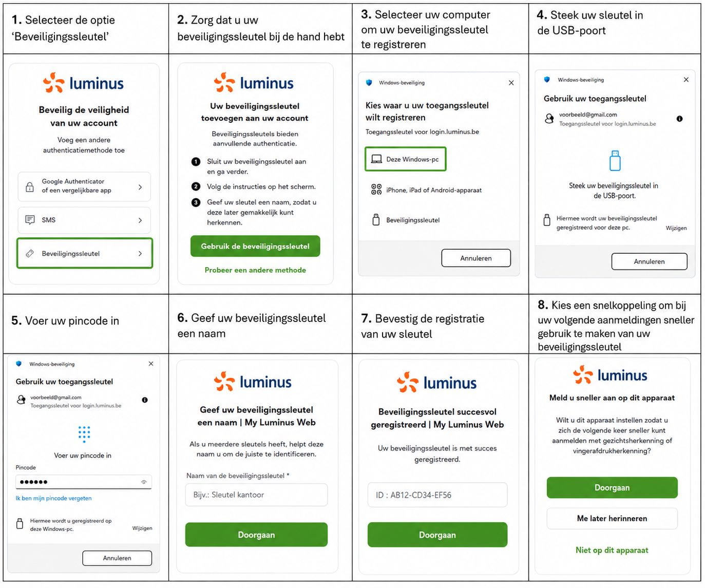705x588 pixels.
Task: Select the Beveiligingssleutel authentication option
Action: click(x=85, y=253)
